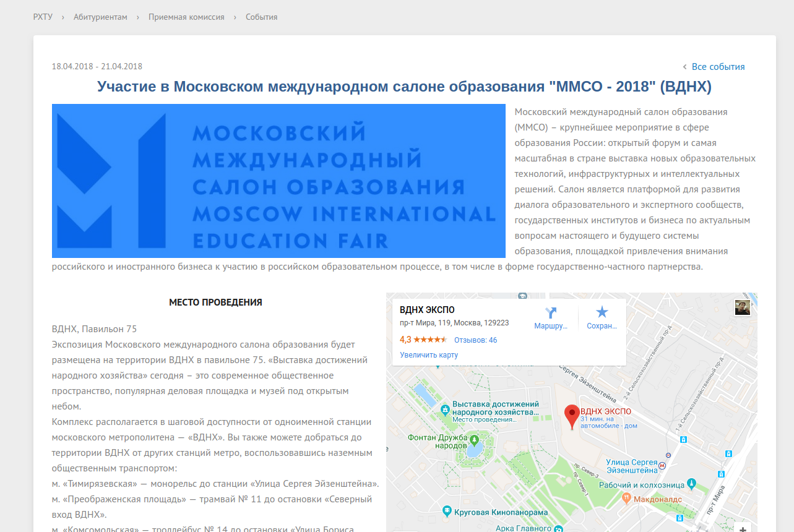The height and width of the screenshot is (532, 794).
Task: Click the Круговая Кинопанорама marker icon
Action: 447,512
